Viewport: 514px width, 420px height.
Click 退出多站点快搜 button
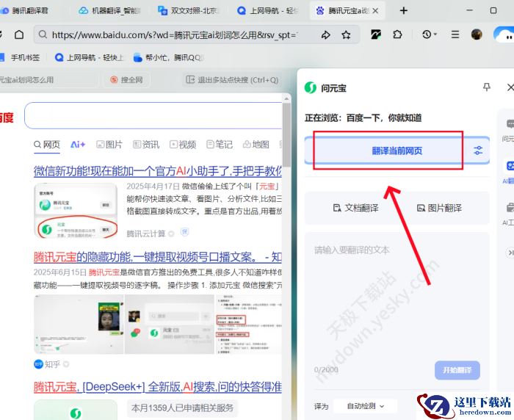click(x=232, y=80)
